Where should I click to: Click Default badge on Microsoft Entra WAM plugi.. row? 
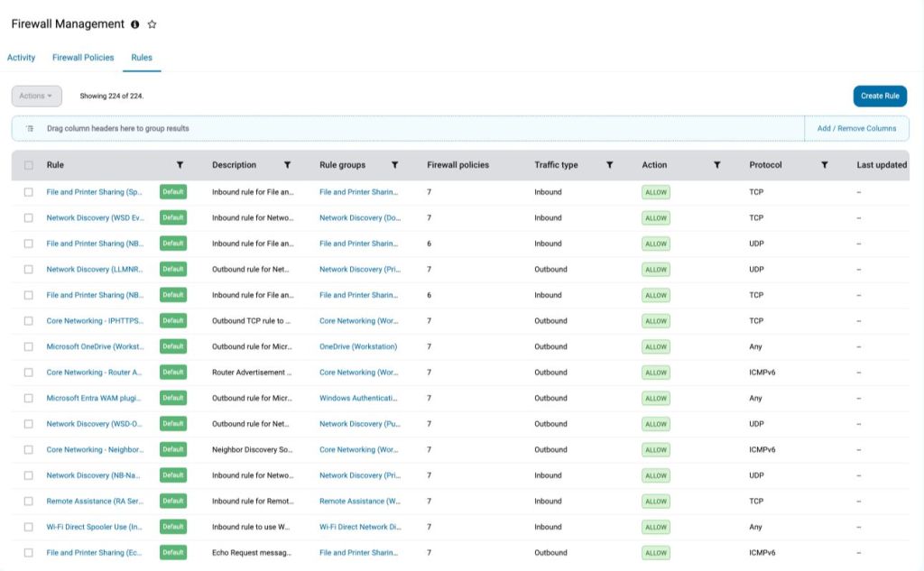coord(173,398)
